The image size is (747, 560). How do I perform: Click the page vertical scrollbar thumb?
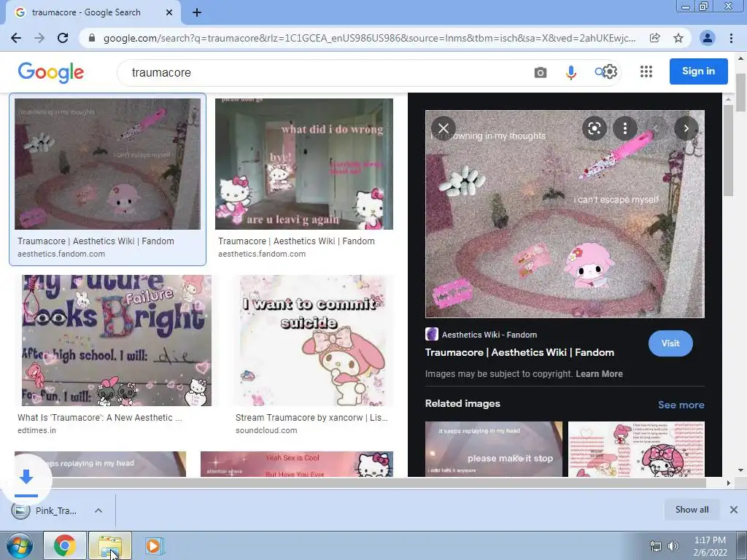741,93
